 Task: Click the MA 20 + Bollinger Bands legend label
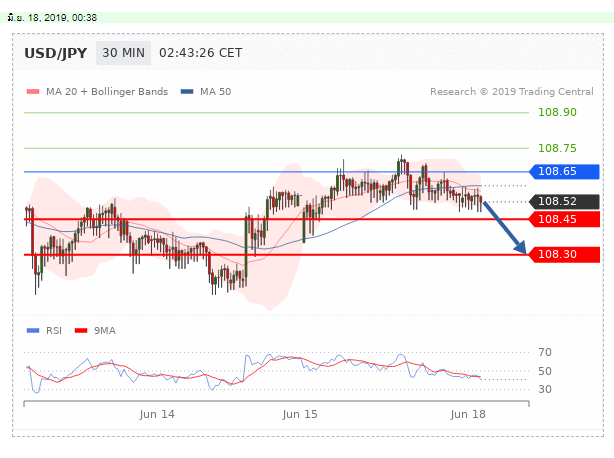pyautogui.click(x=107, y=92)
